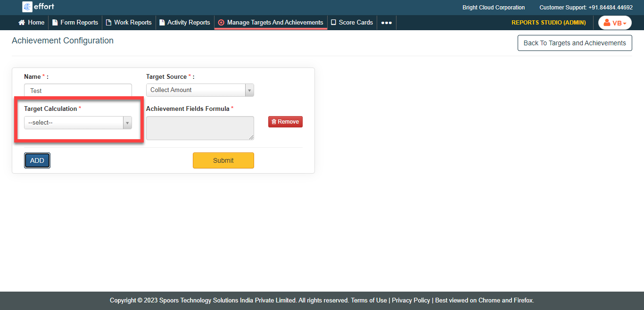This screenshot has height=310, width=644.
Task: Open the Home tab
Action: click(31, 22)
